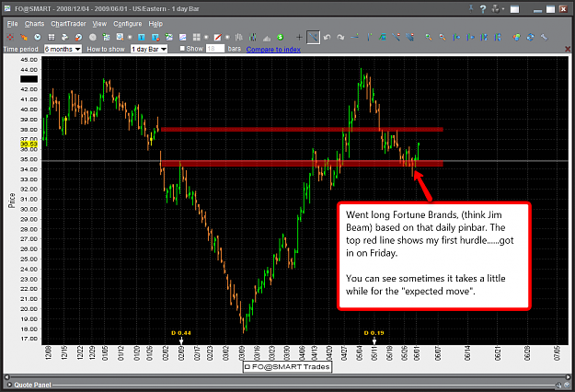The image size is (575, 392).
Task: Click remove all lines hatched icon
Action: (410, 37)
